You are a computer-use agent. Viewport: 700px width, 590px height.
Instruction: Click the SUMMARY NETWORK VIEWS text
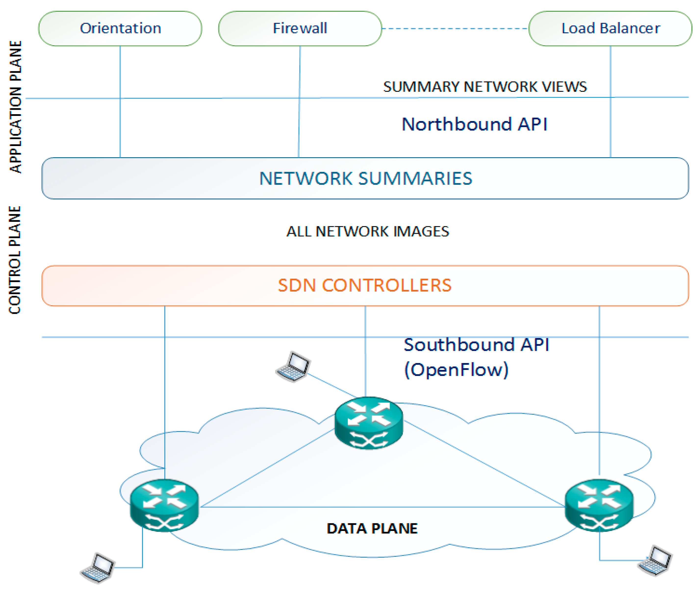tap(485, 87)
